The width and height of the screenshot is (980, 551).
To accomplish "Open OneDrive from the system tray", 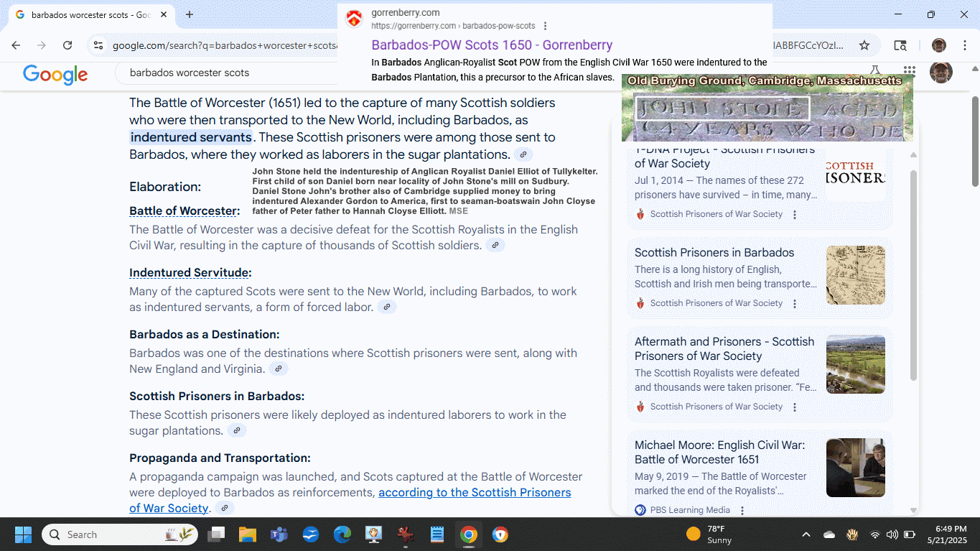I will pyautogui.click(x=829, y=534).
